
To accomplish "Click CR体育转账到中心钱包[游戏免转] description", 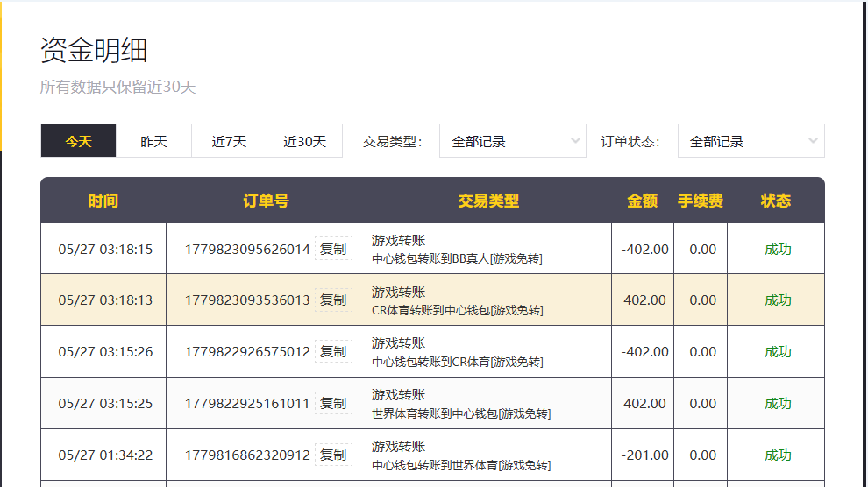I will 458,311.
